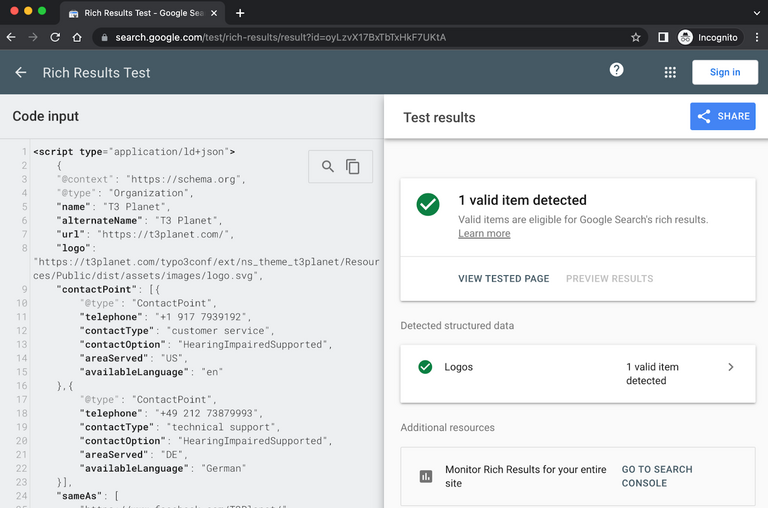Reload the page in the browser

click(55, 37)
